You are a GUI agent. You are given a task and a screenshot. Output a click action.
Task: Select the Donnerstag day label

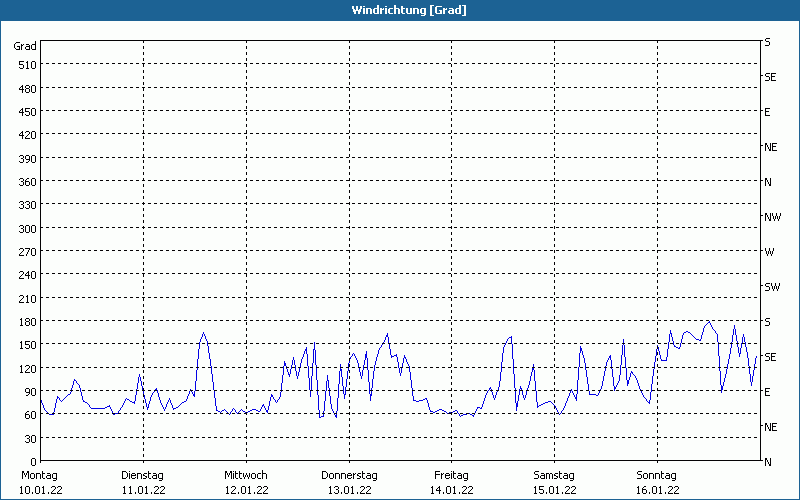click(x=349, y=475)
